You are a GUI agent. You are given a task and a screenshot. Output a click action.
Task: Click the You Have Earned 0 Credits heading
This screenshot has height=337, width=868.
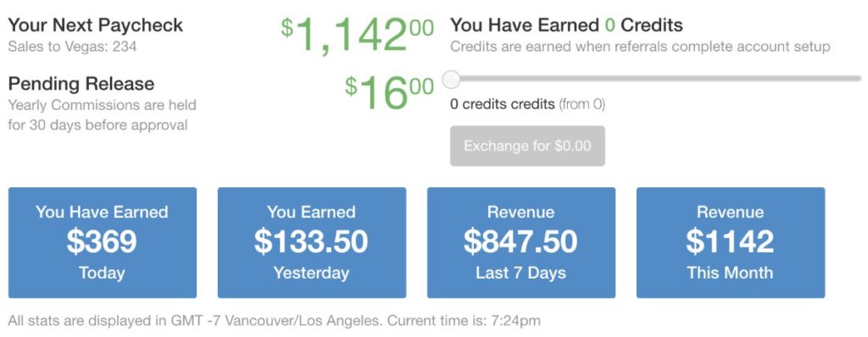coord(566,25)
